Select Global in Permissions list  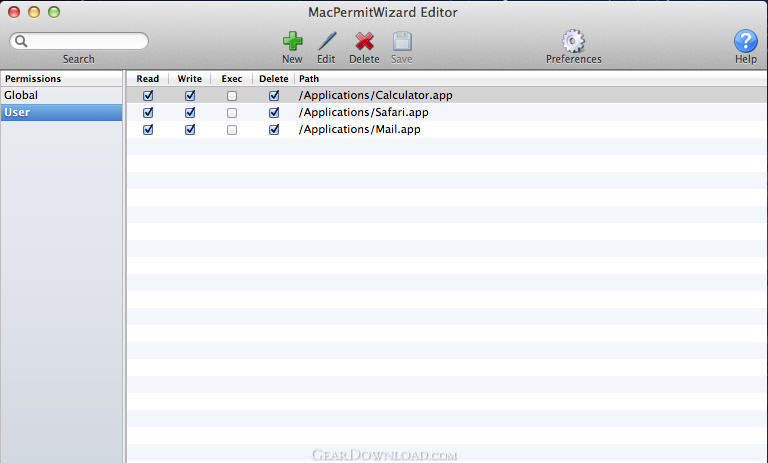coord(61,95)
